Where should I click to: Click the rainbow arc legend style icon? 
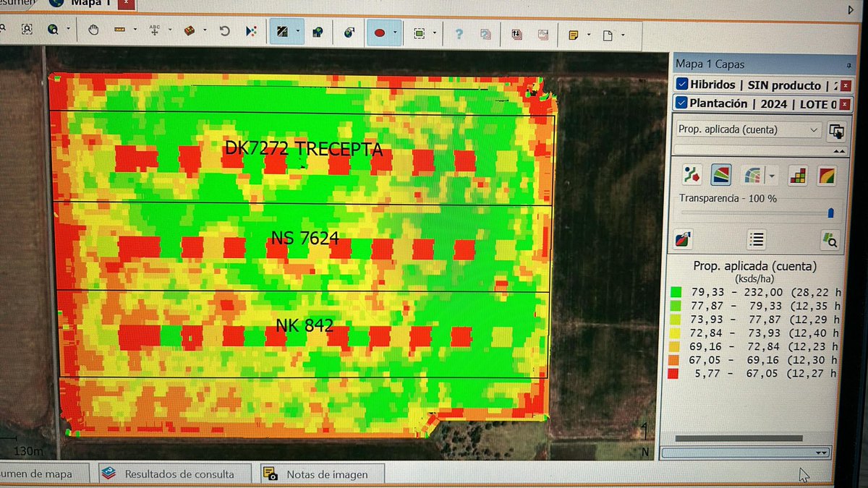[753, 175]
